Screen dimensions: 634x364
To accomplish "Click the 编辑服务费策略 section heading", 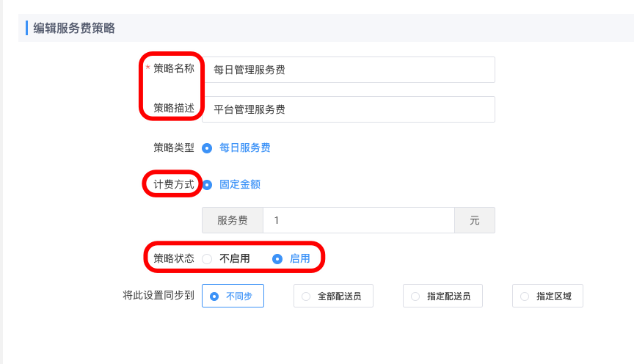I will point(73,29).
